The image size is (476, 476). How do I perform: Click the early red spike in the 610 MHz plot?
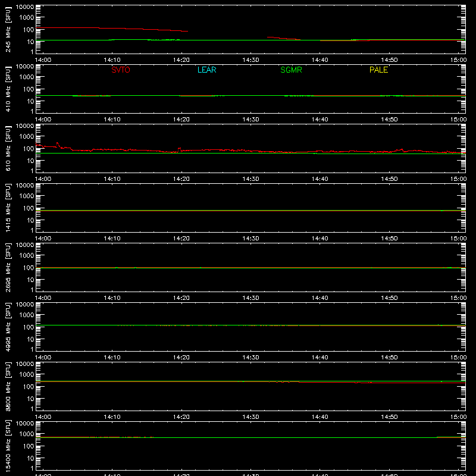57,143
